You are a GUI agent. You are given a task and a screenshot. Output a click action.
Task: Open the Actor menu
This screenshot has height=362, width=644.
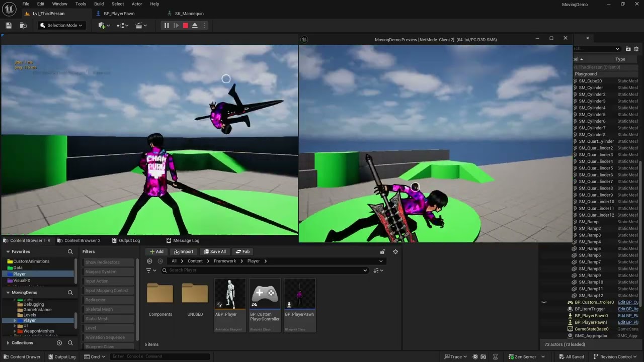pyautogui.click(x=137, y=4)
